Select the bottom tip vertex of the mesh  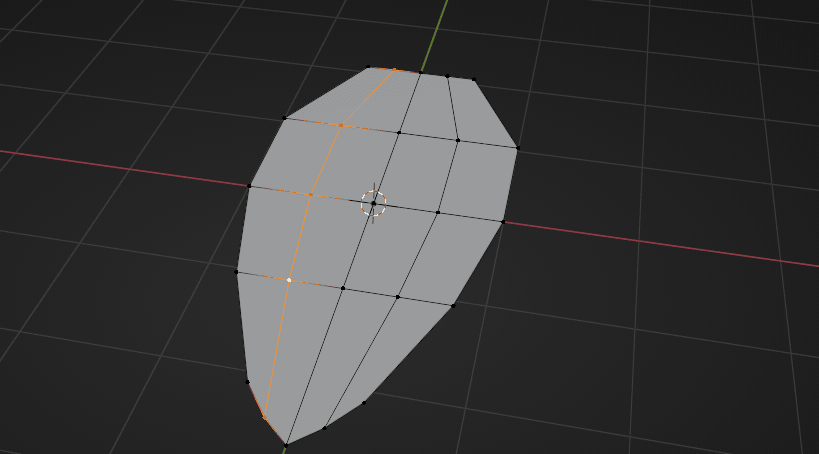pos(286,444)
